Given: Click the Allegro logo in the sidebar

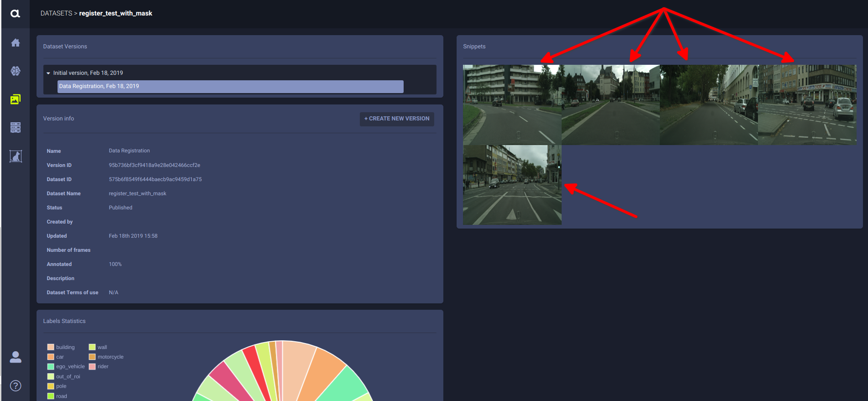Looking at the screenshot, I should coord(15,14).
